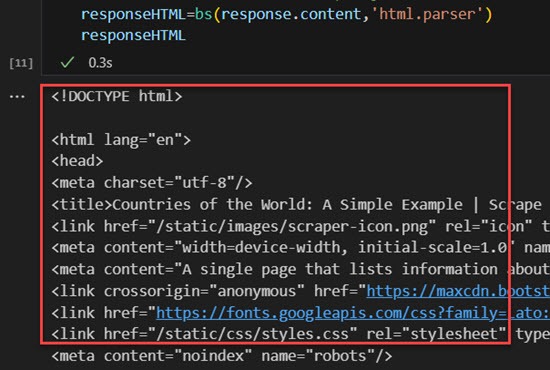
Task: Open the maxcdn.bootstrap hyperlink in output
Action: click(x=458, y=291)
